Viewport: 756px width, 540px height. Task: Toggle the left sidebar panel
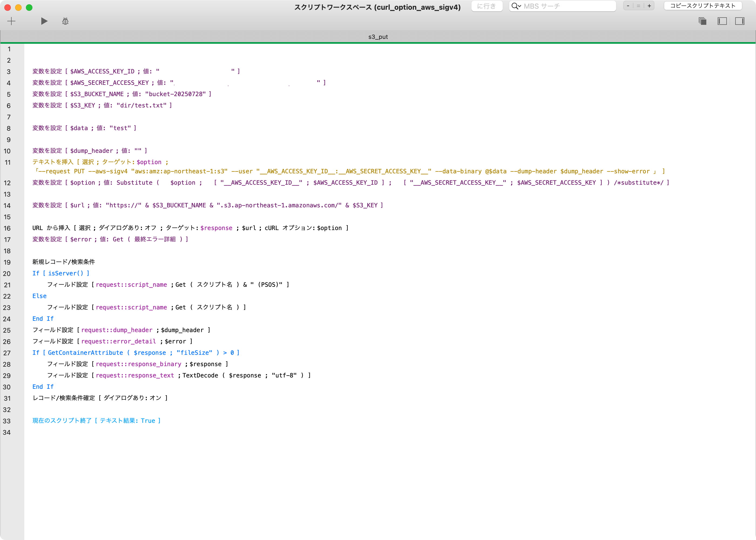click(722, 21)
